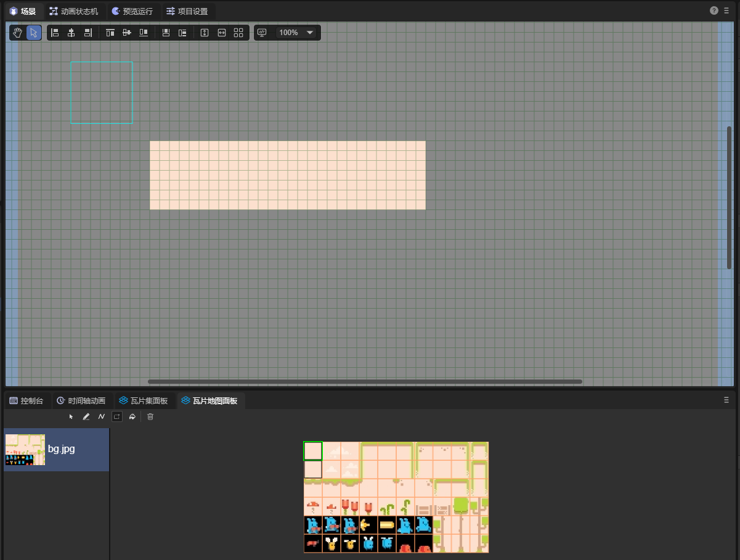Switch to the 动画状态机 tab
Viewport: 740px width, 560px height.
pyautogui.click(x=73, y=11)
